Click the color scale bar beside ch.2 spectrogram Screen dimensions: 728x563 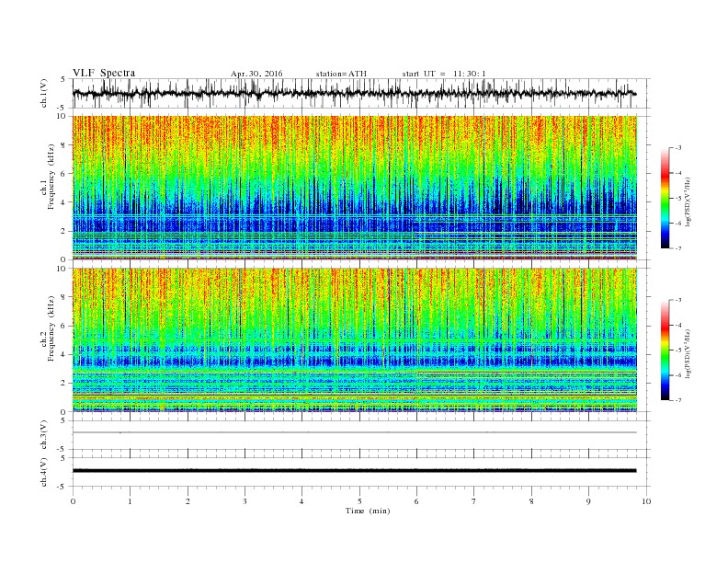tap(665, 350)
